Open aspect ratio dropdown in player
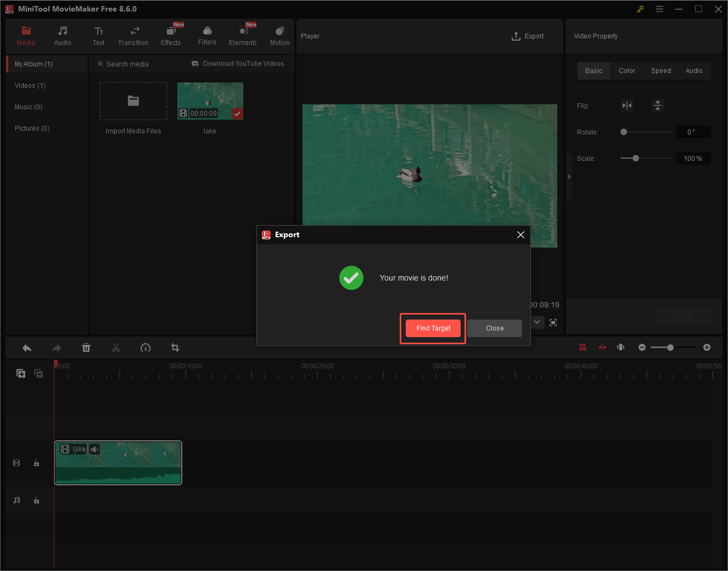 point(537,322)
